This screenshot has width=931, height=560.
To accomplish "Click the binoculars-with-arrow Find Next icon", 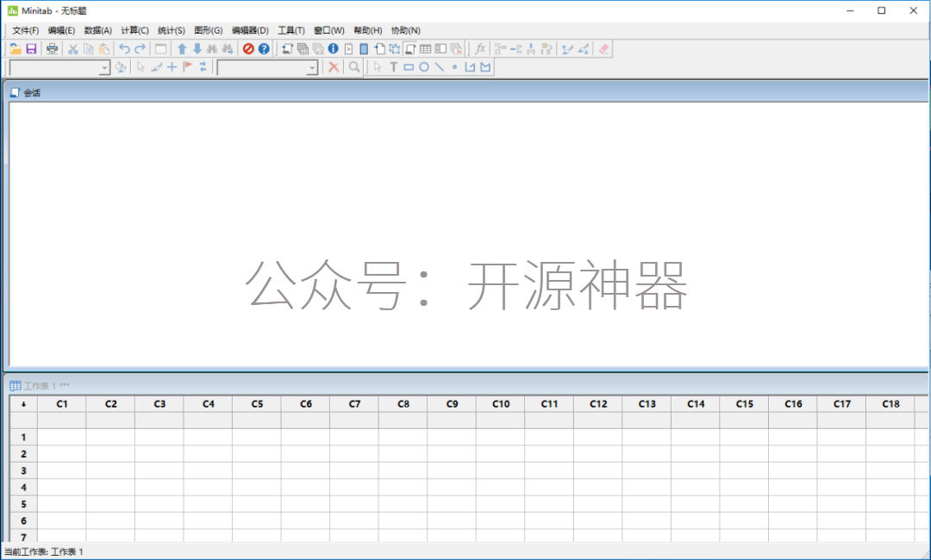I will (228, 49).
